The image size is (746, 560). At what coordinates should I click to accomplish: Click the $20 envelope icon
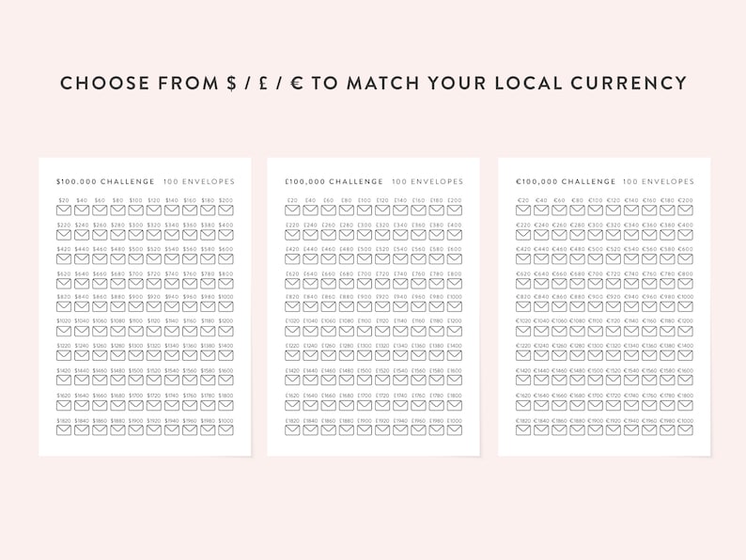[64, 210]
